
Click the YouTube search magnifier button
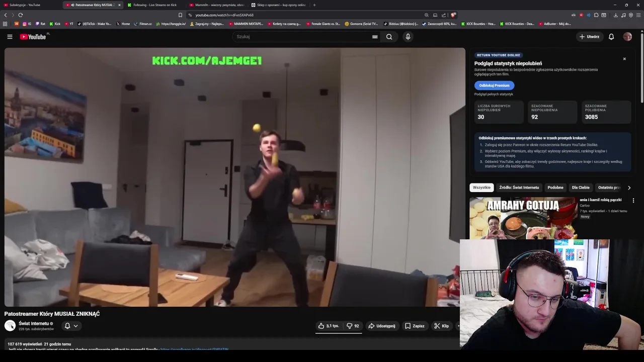[389, 37]
